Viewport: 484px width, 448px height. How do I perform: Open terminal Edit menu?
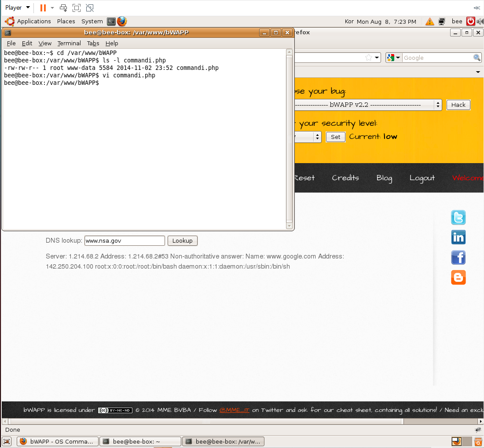click(x=27, y=43)
